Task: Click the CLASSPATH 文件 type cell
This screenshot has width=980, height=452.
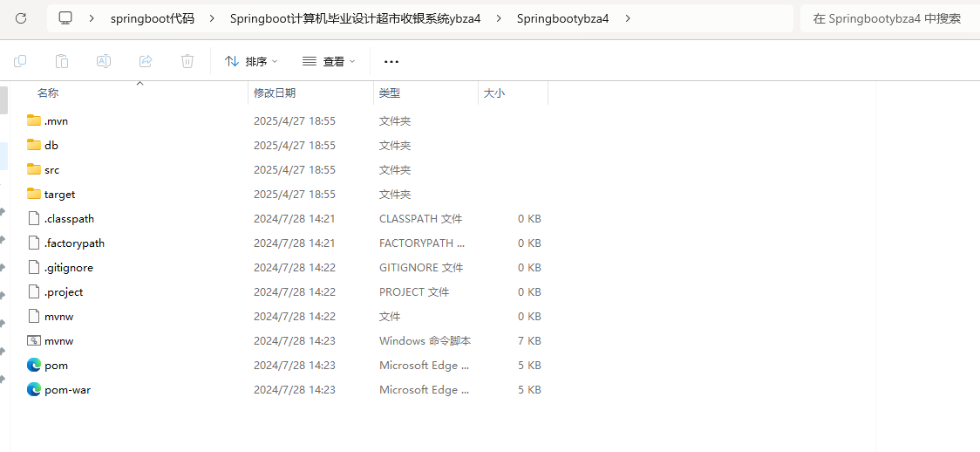Action: pyautogui.click(x=420, y=219)
